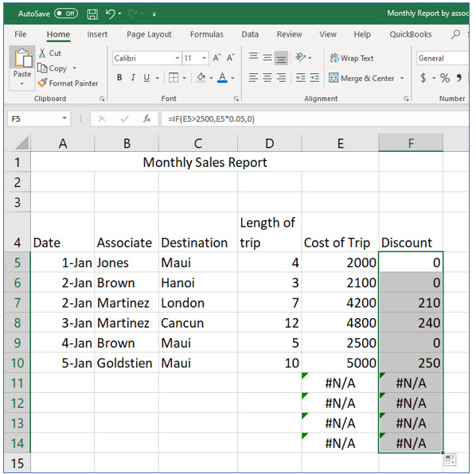Expand the Name Box dropdown arrow

[64, 118]
